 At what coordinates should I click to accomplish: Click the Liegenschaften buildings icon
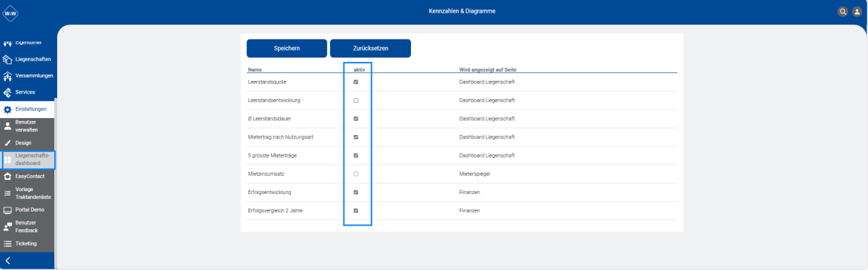[8, 60]
